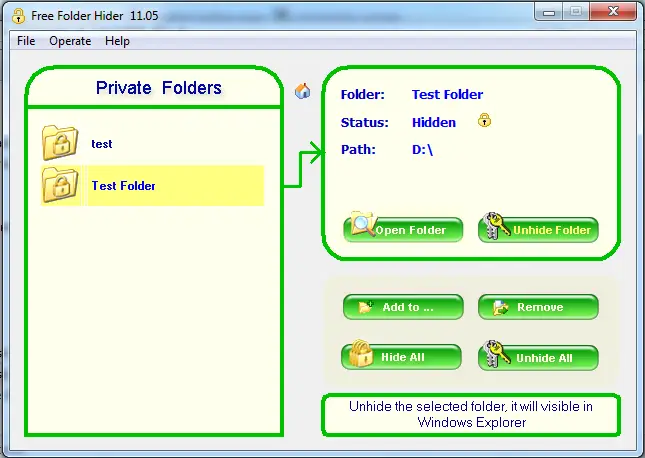Click the 'Status:' label

pyautogui.click(x=364, y=123)
